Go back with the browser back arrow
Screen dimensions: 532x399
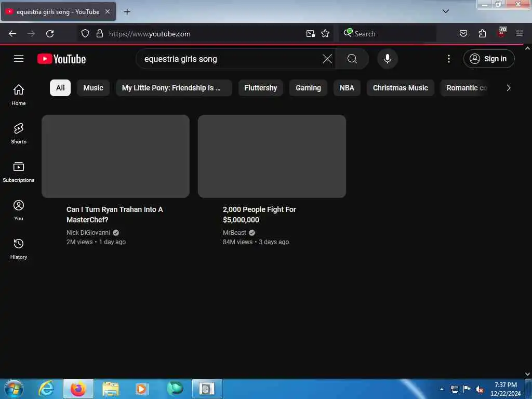12,34
